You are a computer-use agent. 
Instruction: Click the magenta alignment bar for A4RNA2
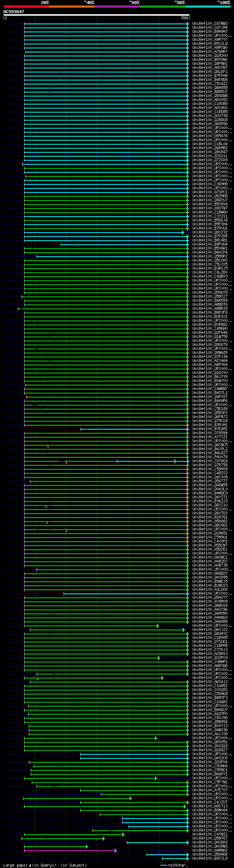point(70,850)
